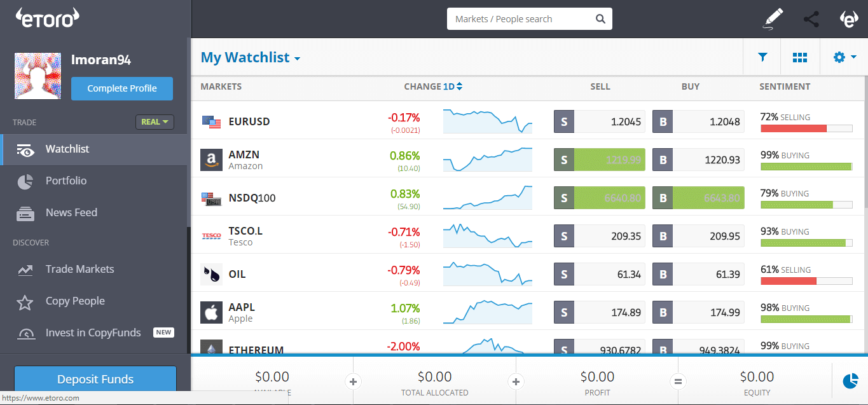
Task: Open the ETHEREUM market row name
Action: (256, 349)
